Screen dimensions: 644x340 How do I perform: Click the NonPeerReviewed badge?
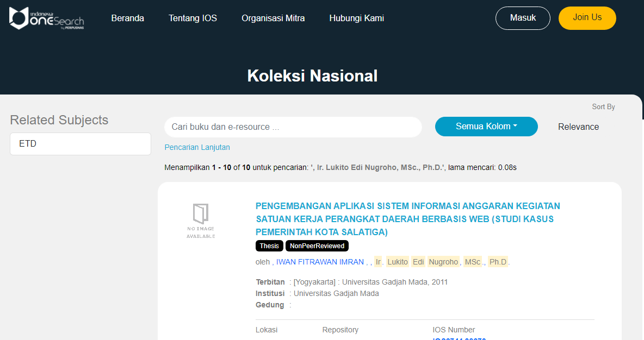317,246
